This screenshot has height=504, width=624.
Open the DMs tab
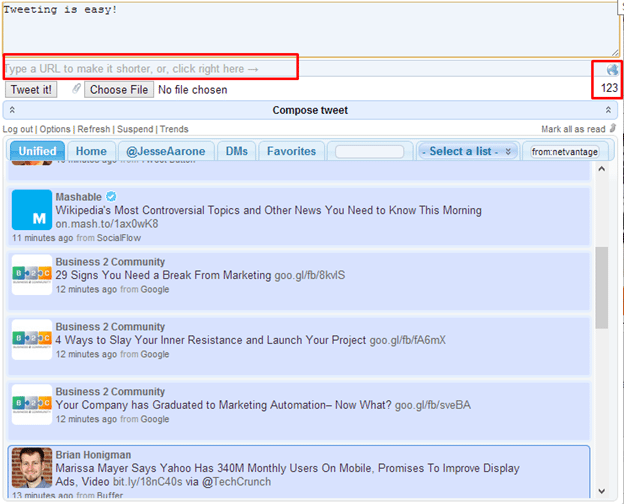click(237, 151)
